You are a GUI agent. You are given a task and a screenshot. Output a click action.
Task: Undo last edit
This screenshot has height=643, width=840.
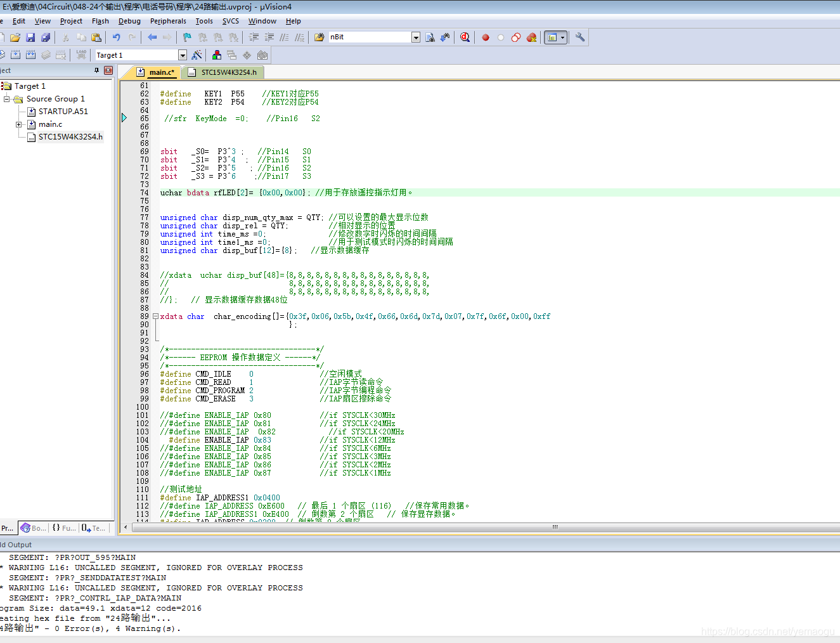point(117,37)
